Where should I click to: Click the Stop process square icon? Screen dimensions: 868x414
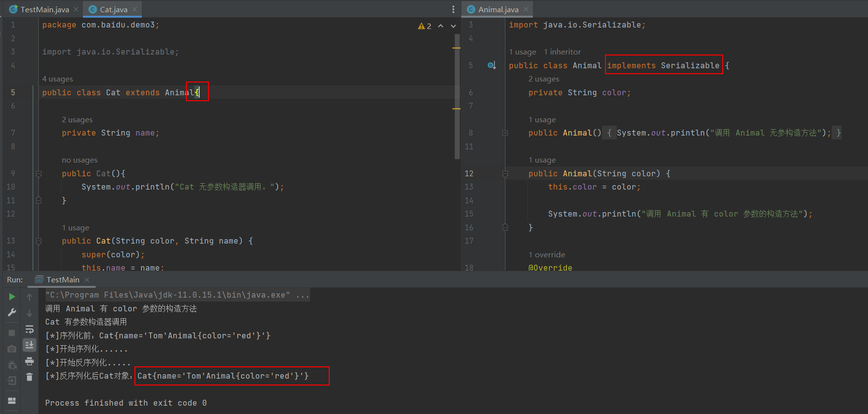(x=12, y=333)
